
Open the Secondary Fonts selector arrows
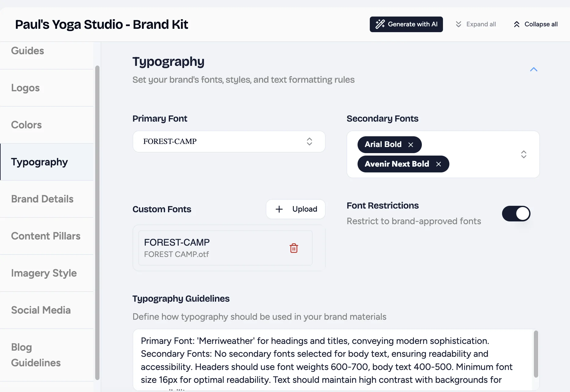coord(524,154)
